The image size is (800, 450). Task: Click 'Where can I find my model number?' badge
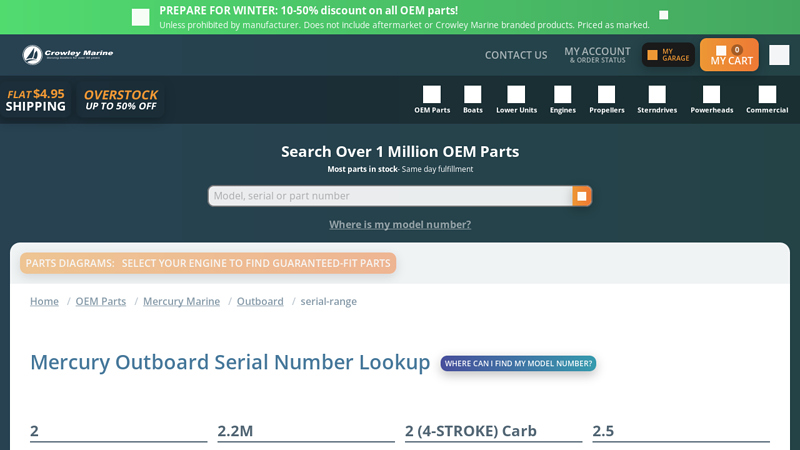(518, 363)
